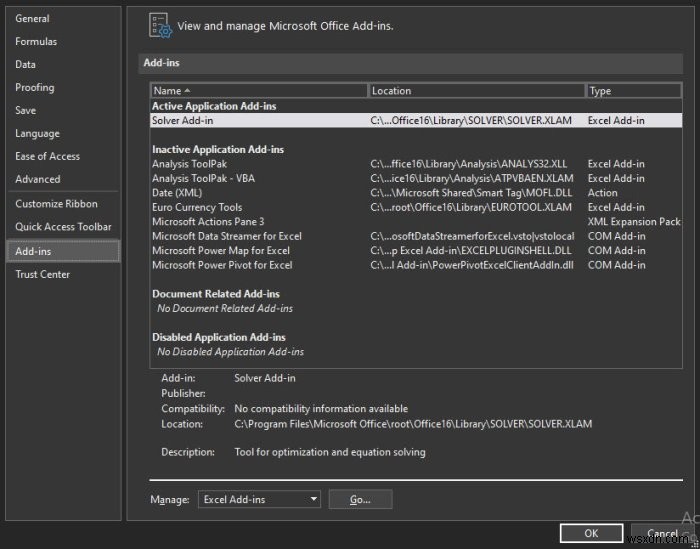Select Microsoft Data Streamer for Excel row
Screen dimensions: 700x549
coord(416,236)
